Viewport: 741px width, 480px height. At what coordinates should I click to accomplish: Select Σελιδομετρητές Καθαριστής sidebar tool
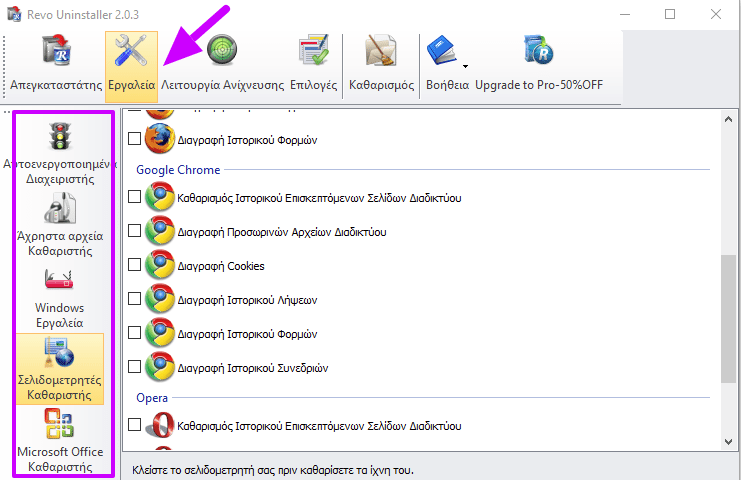tap(60, 369)
